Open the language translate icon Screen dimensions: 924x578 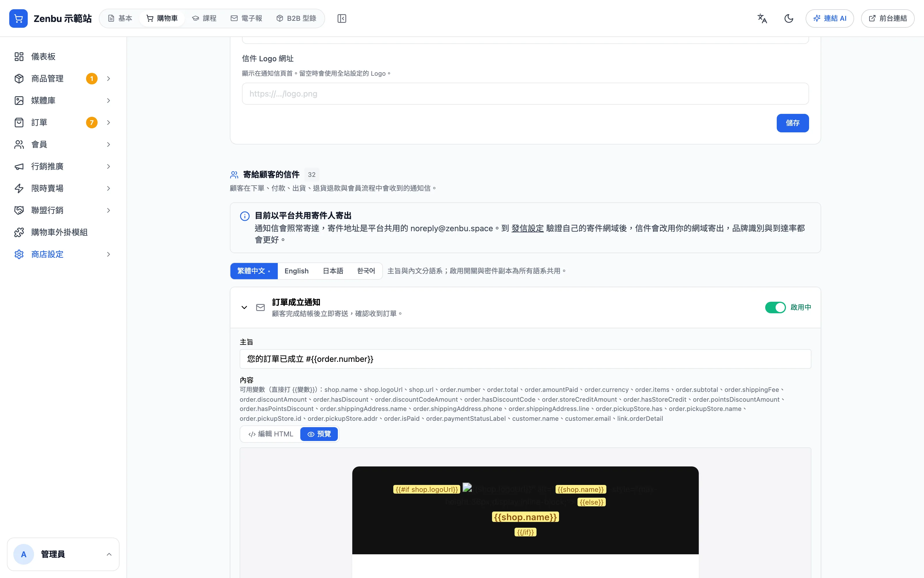[762, 18]
